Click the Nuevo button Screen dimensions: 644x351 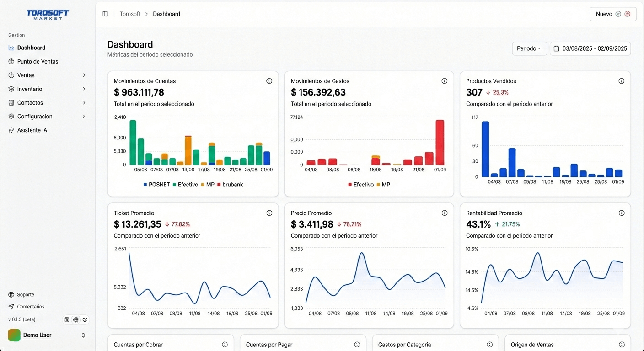[x=602, y=14]
